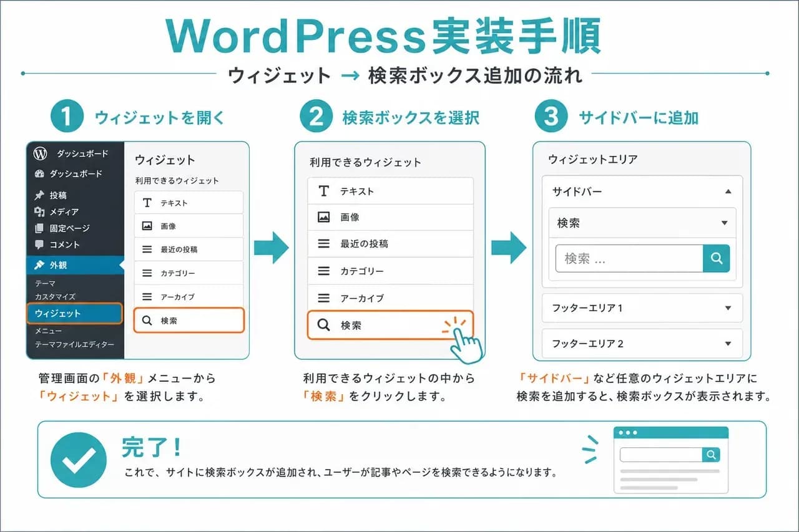Click the list icon beside アーカイブ in step 1

[147, 297]
